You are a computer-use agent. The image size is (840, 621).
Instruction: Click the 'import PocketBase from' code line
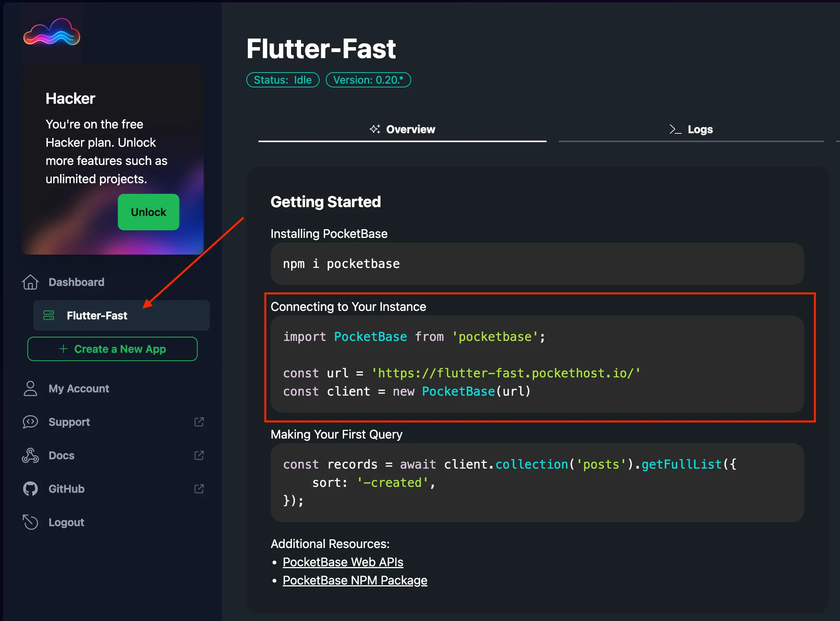tap(414, 337)
